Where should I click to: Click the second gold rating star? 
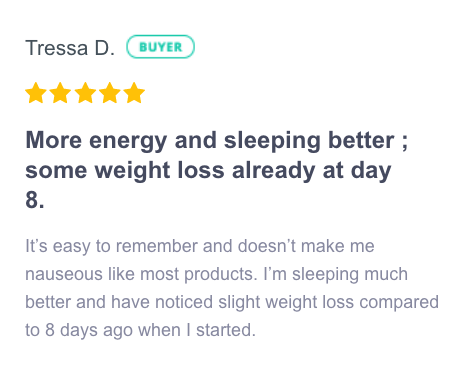pyautogui.click(x=60, y=93)
